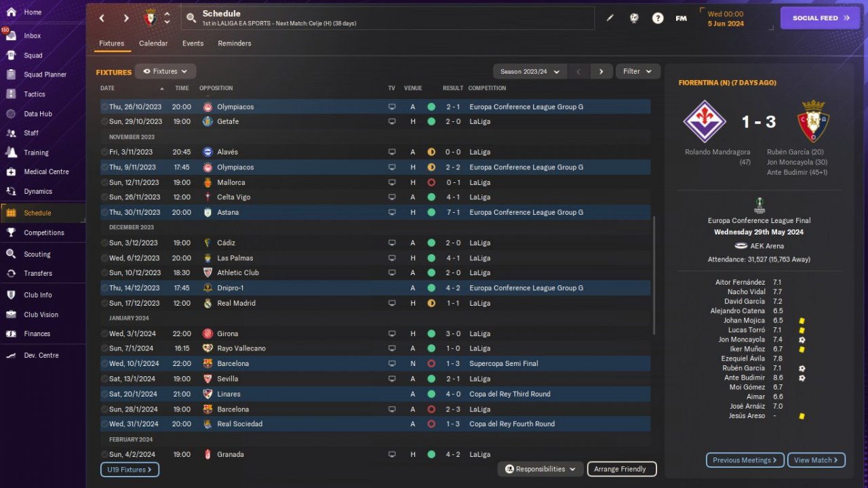Click the FM logo menu icon
Image resolution: width=868 pixels, height=488 pixels.
click(x=682, y=18)
